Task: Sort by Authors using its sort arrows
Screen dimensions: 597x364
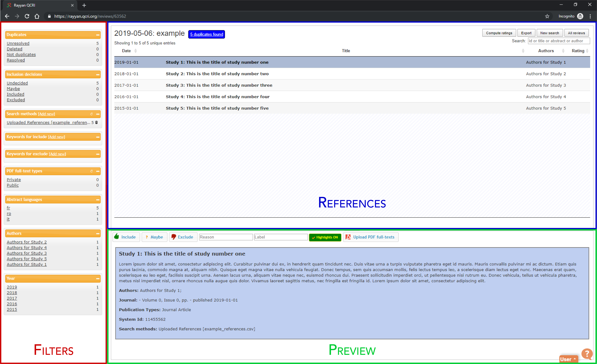Action: tap(563, 51)
